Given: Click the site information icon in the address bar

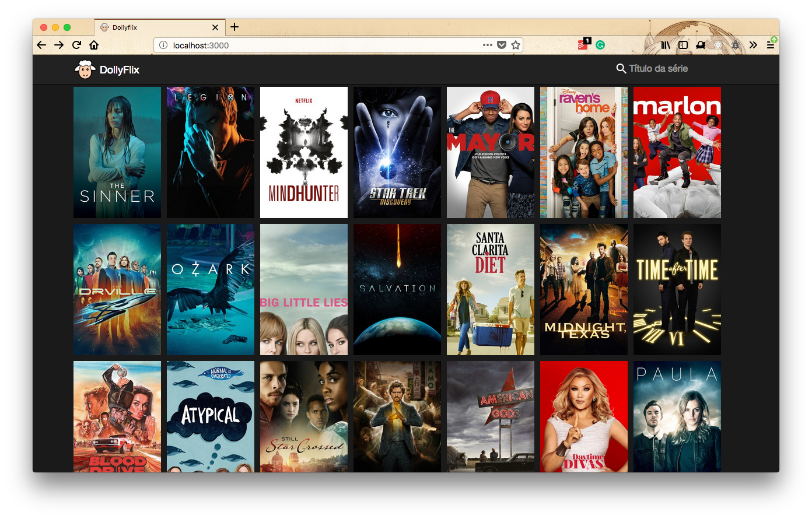Looking at the screenshot, I should click(163, 45).
